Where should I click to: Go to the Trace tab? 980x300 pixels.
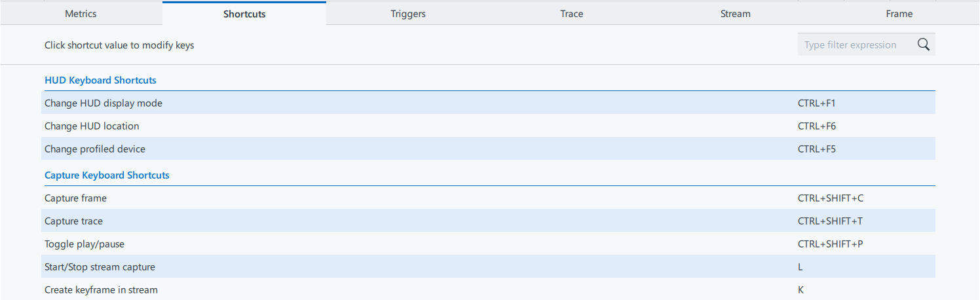coord(572,14)
